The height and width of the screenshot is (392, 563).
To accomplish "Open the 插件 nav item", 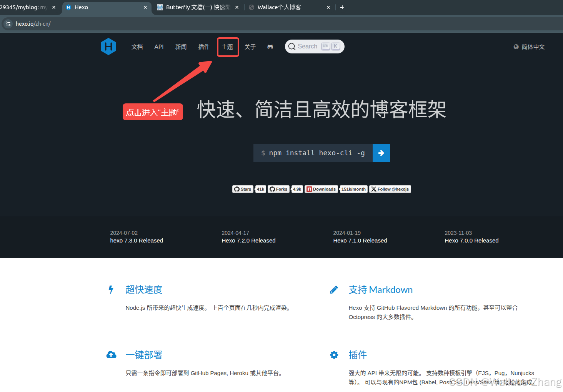I will (x=204, y=47).
